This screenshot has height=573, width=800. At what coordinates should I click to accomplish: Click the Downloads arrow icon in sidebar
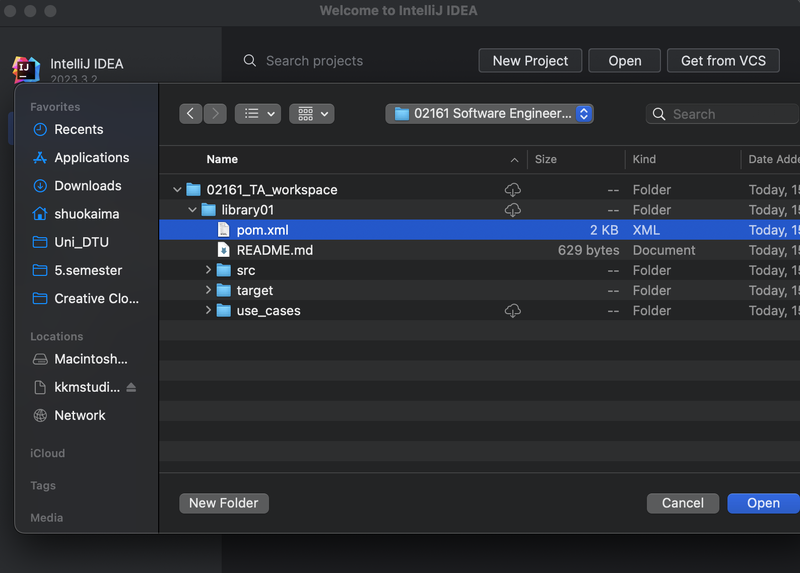coord(40,186)
